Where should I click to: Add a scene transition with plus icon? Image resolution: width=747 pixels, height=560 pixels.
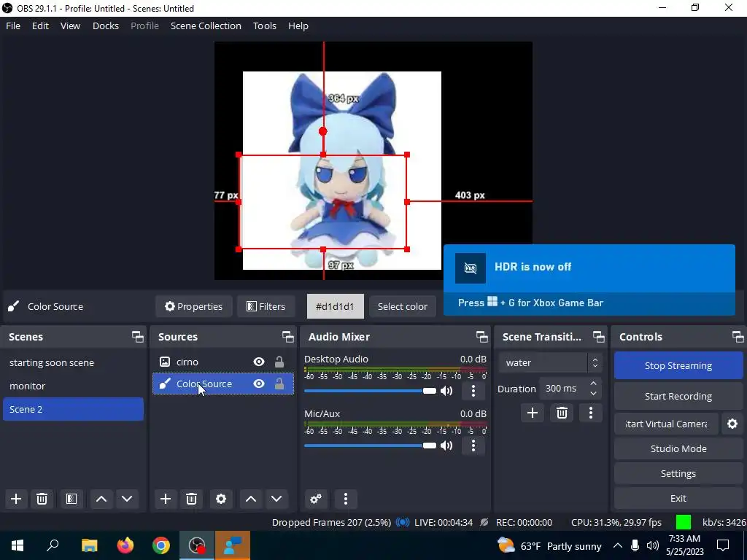532,413
